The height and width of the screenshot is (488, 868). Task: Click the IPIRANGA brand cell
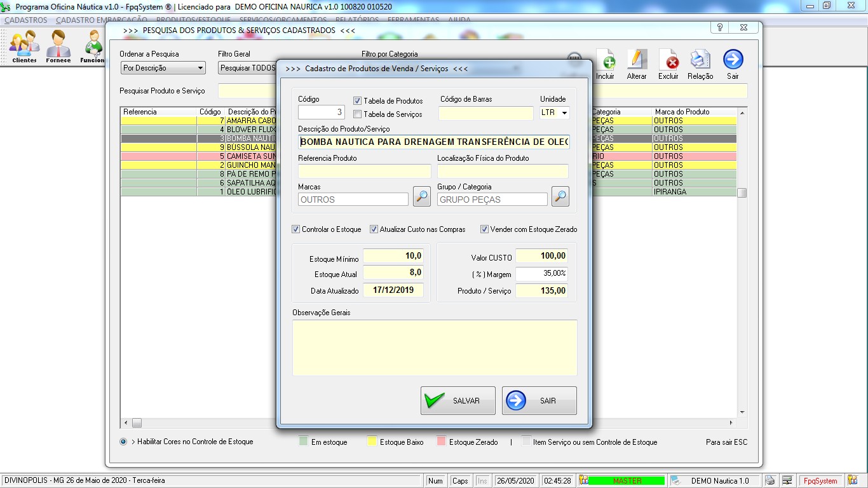tap(695, 192)
